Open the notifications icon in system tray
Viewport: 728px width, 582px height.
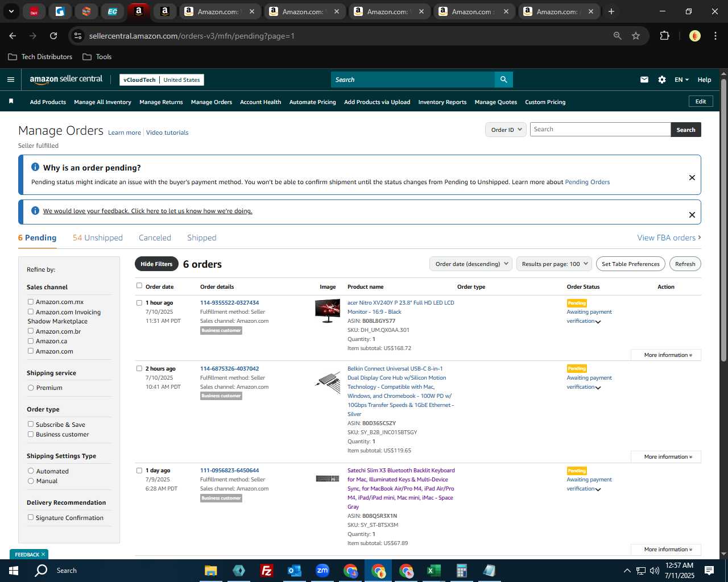click(x=709, y=570)
